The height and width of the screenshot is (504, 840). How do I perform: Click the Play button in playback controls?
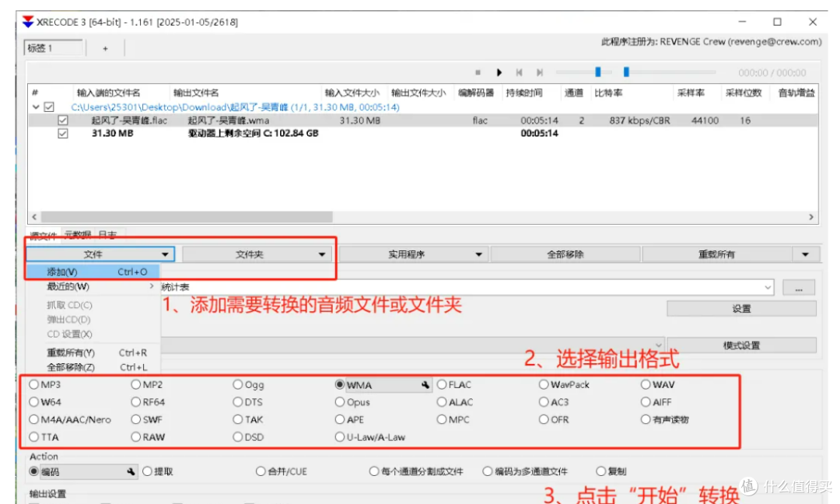pyautogui.click(x=500, y=72)
